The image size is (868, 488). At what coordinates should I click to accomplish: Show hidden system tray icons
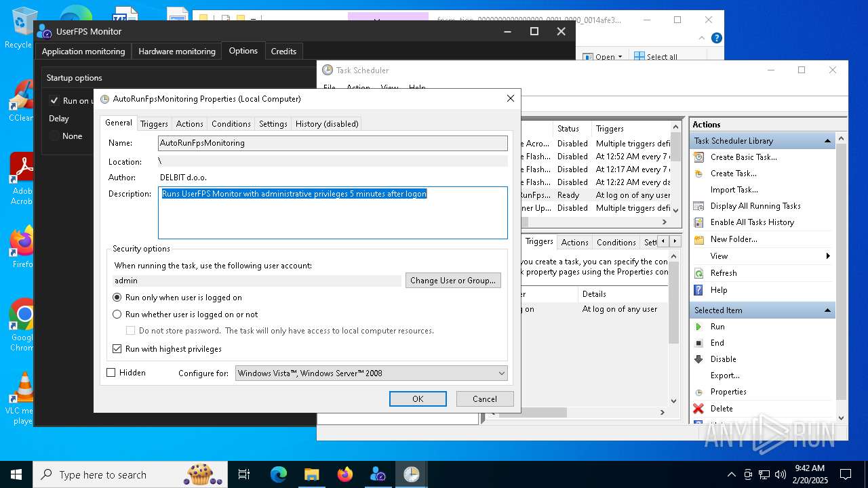[x=731, y=474]
